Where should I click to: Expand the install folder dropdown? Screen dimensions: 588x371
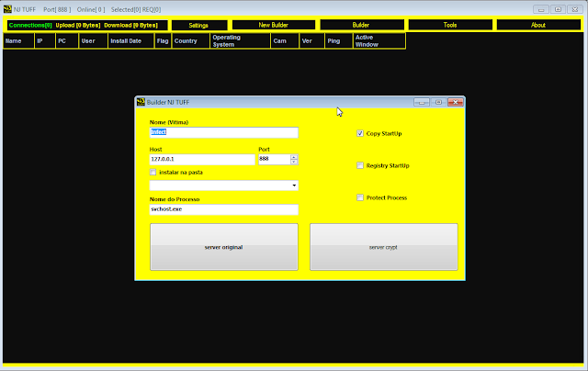[x=294, y=185]
